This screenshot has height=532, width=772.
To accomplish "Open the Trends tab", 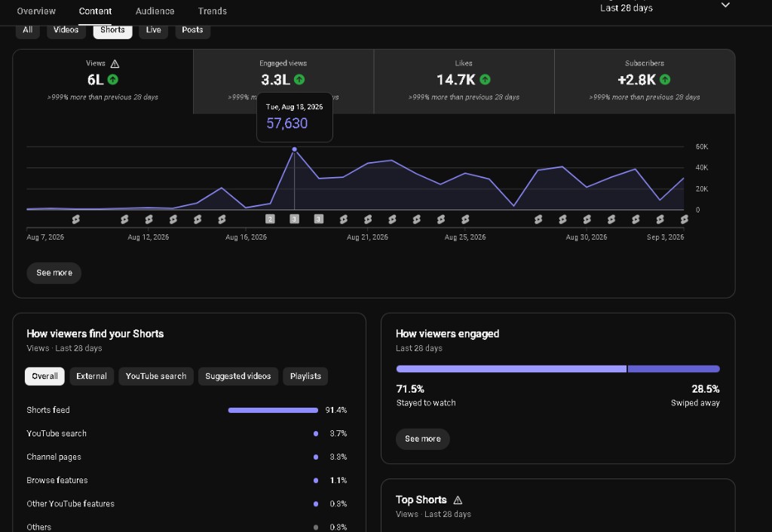I will click(213, 11).
